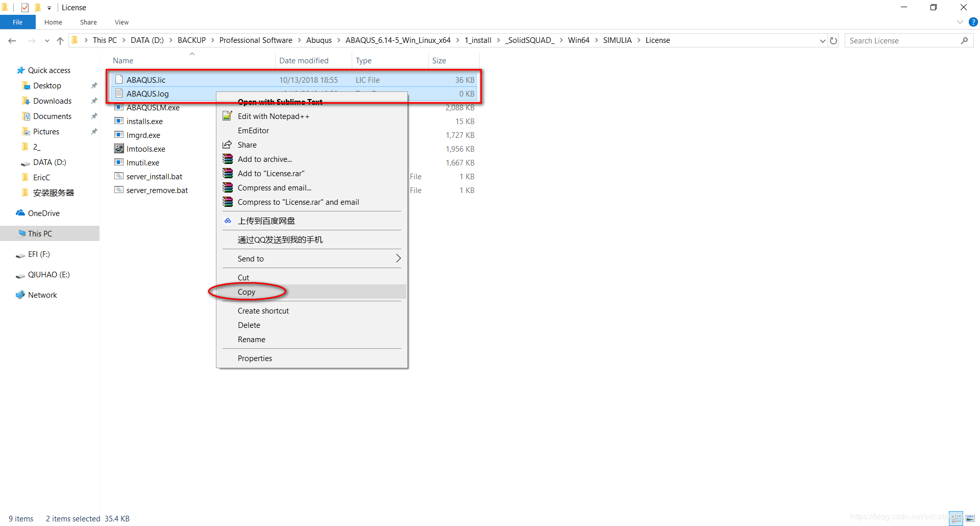The image size is (980, 526).
Task: Choose EmEditor in context menu
Action: (x=312, y=131)
